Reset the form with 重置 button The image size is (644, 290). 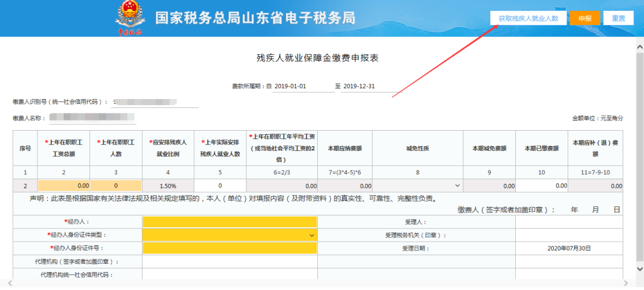coord(618,18)
